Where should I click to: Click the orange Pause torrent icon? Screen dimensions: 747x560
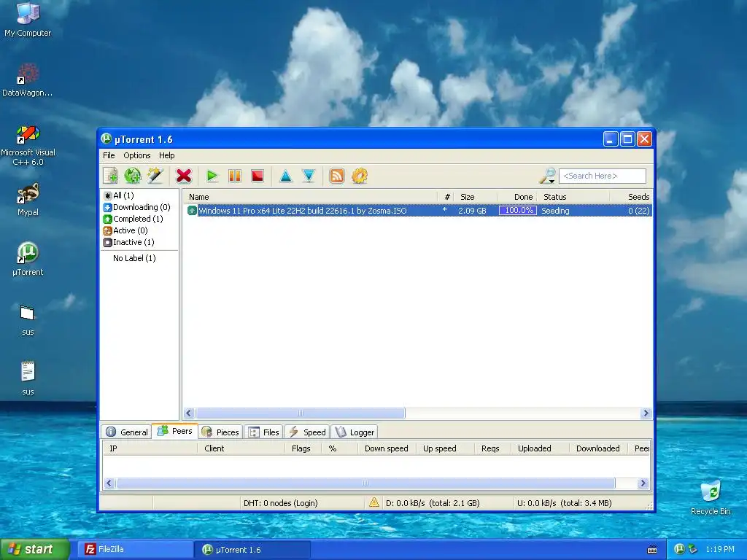click(235, 176)
